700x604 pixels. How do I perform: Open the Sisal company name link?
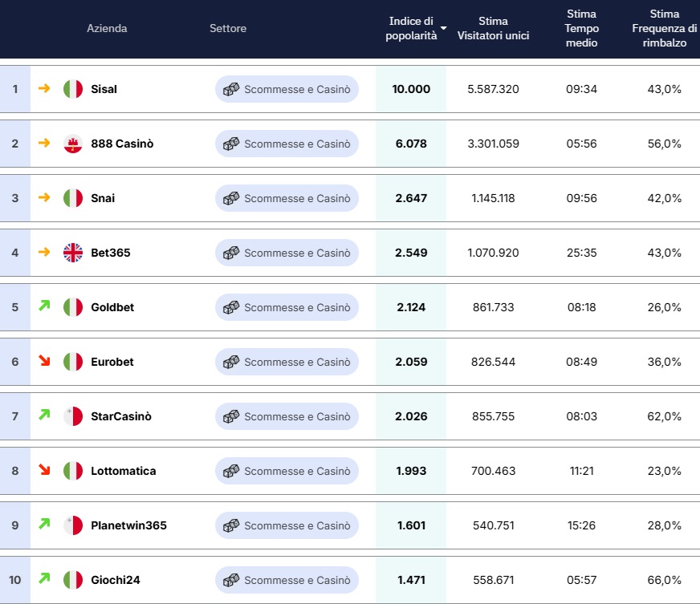(104, 89)
